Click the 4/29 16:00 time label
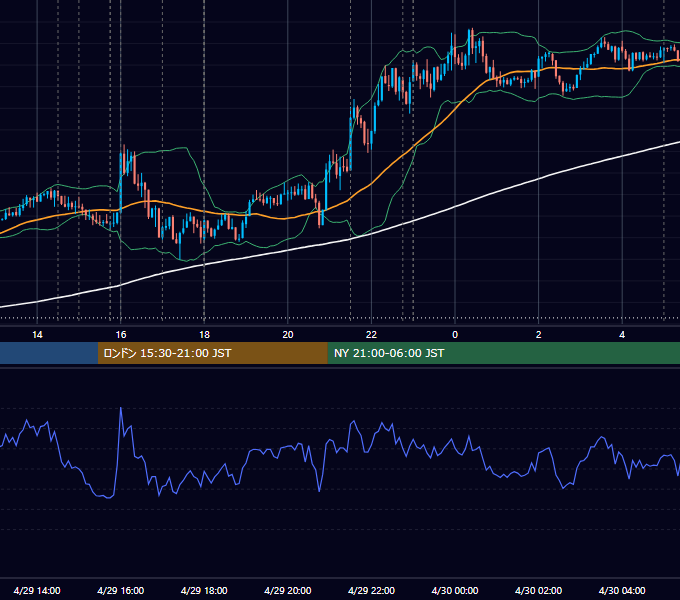Screen dimensions: 680x600 (121, 590)
